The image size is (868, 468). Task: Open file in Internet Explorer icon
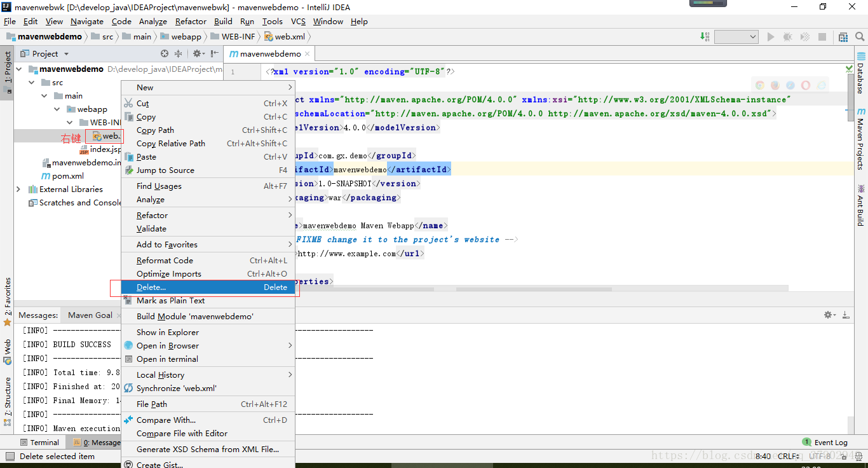click(822, 85)
